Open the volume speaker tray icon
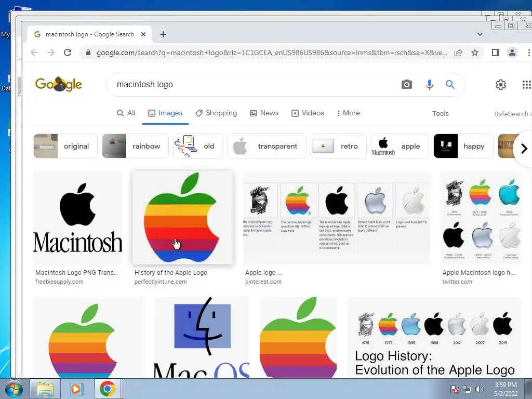 [x=480, y=390]
